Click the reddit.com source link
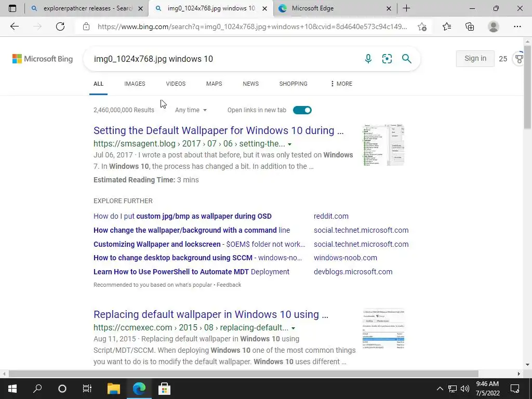This screenshot has width=532, height=399. [x=331, y=216]
